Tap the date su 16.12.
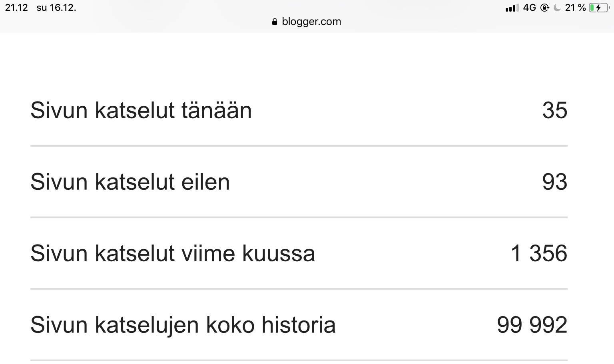This screenshot has width=614, height=364. point(56,8)
